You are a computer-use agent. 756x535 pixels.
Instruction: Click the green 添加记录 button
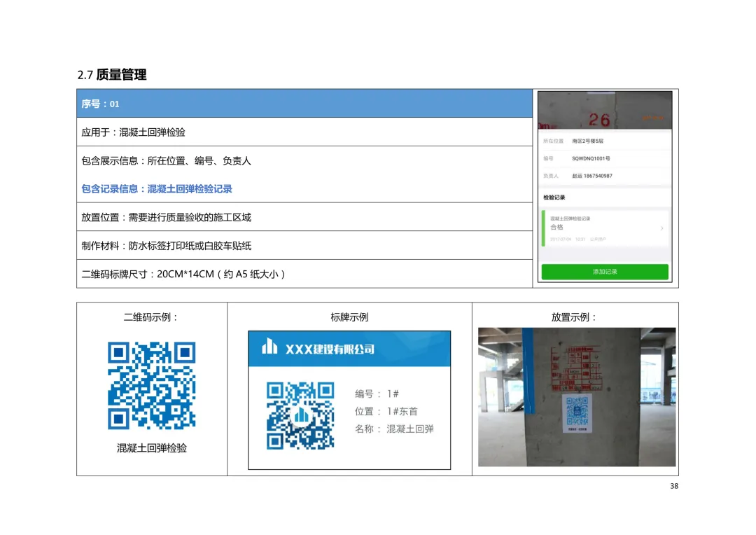click(605, 272)
